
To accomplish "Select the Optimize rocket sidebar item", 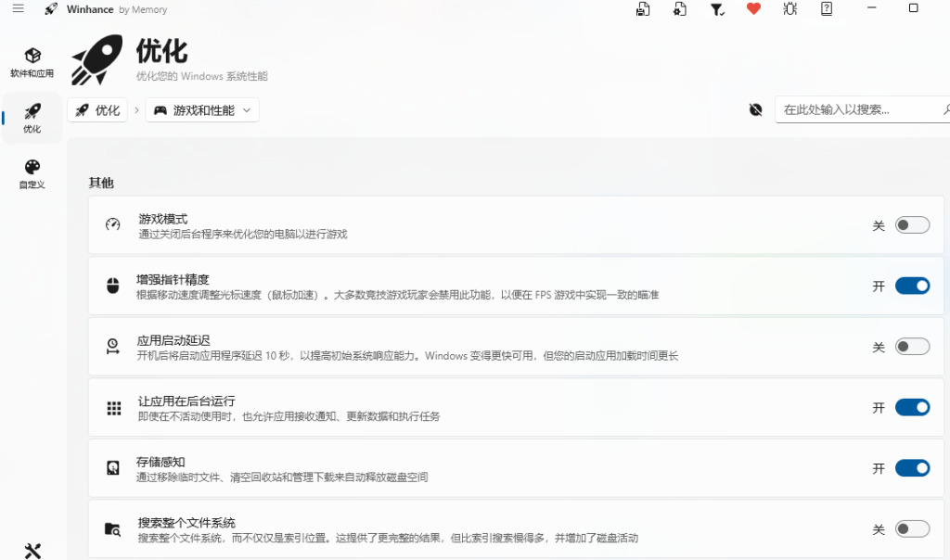I will click(x=32, y=118).
